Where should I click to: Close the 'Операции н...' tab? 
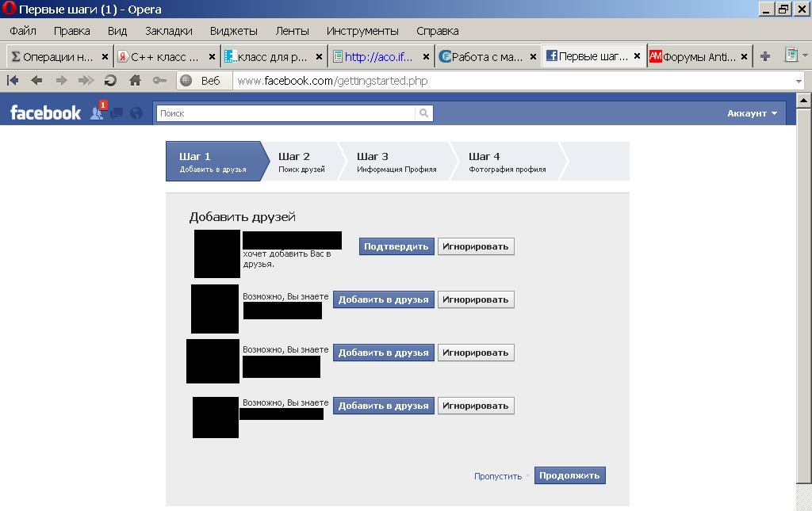point(105,57)
